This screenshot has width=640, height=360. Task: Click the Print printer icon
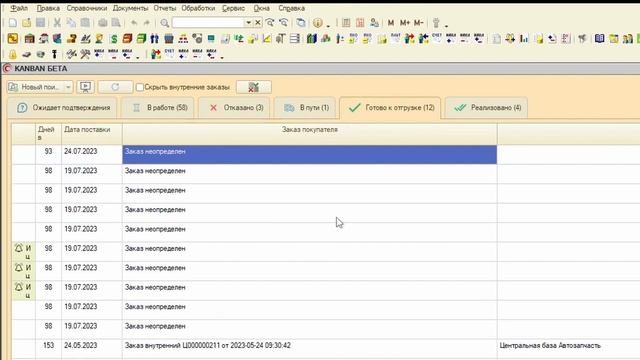[x=102, y=23]
